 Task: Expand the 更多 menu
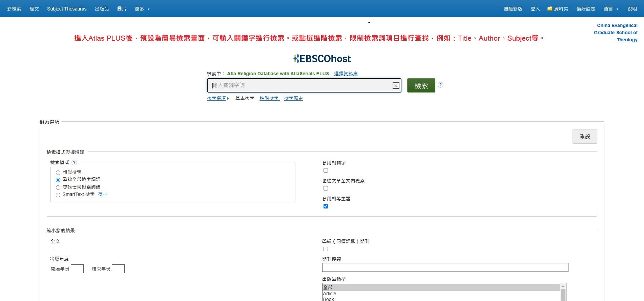(x=142, y=9)
